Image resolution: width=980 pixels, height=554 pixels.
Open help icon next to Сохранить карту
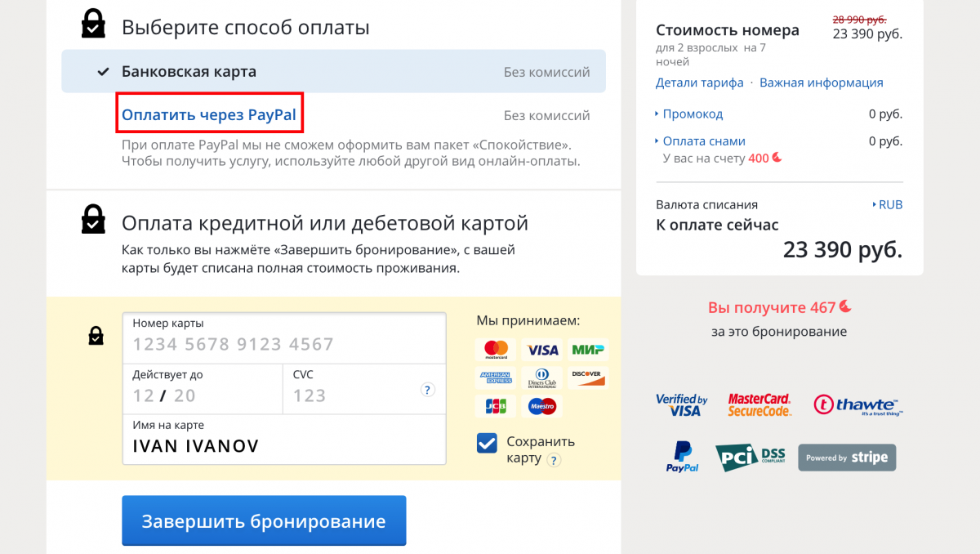click(554, 460)
